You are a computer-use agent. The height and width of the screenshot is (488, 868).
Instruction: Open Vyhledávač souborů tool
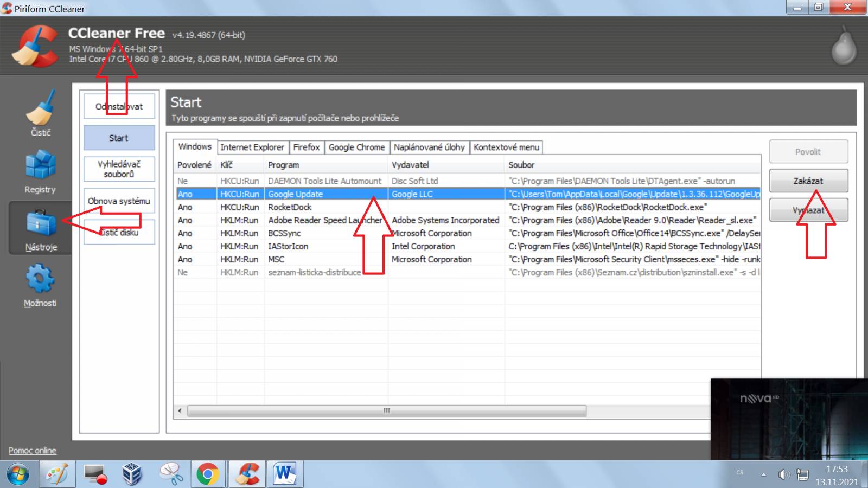click(x=119, y=169)
